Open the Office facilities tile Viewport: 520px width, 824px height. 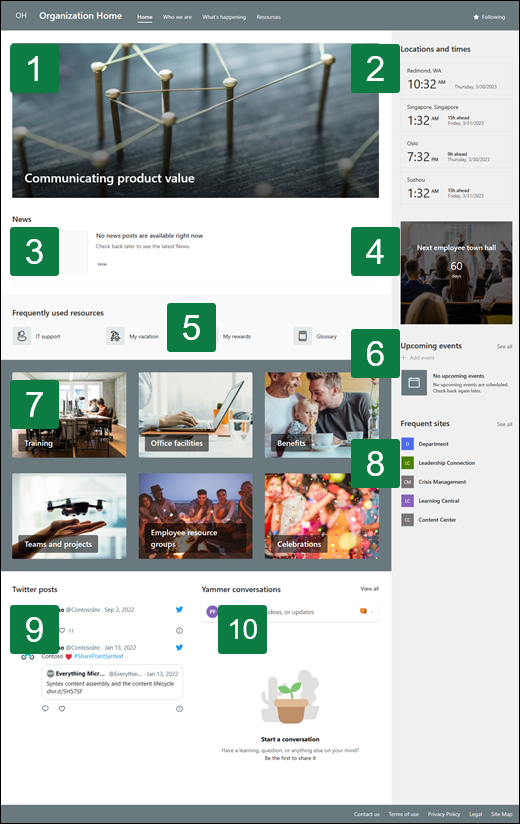[x=195, y=415]
